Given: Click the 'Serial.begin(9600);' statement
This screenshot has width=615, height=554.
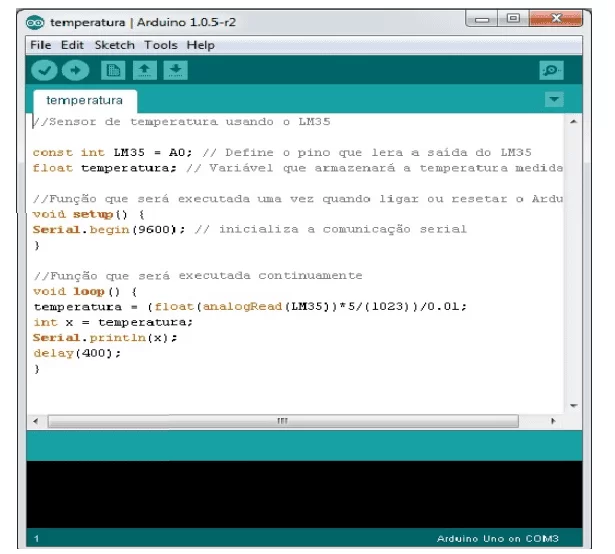Looking at the screenshot, I should point(109,230).
